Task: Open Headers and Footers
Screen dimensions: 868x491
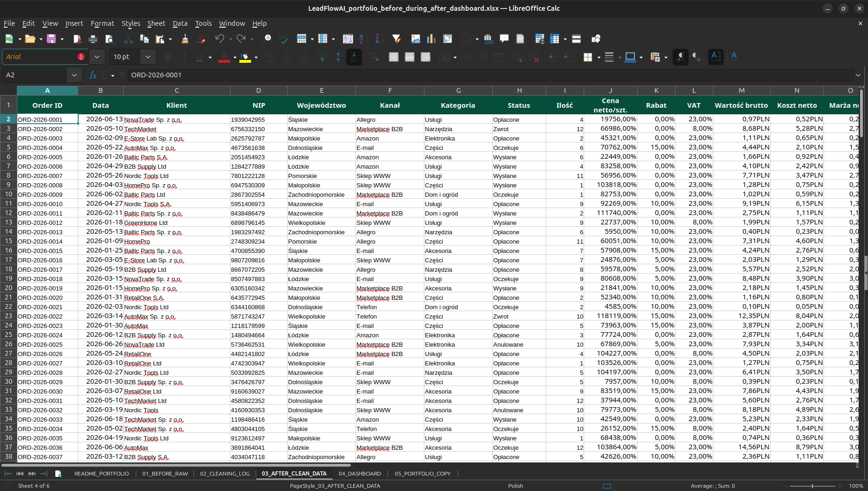Action: point(520,39)
